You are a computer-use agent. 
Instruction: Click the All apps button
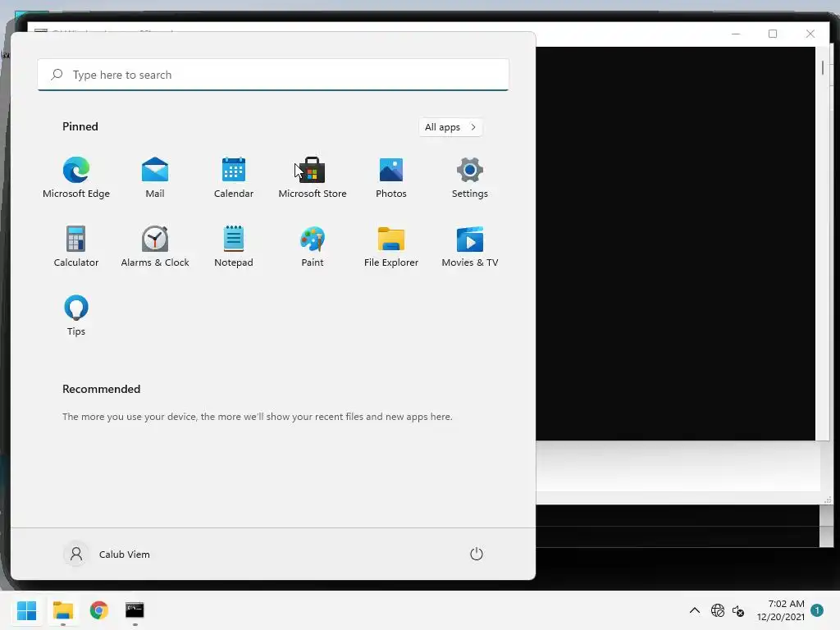coord(450,127)
